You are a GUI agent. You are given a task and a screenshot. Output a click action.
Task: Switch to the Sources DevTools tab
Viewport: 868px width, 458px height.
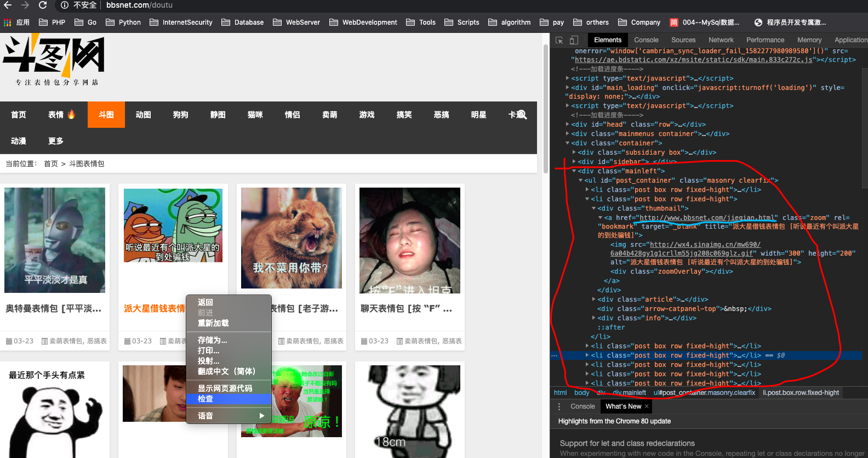(683, 40)
